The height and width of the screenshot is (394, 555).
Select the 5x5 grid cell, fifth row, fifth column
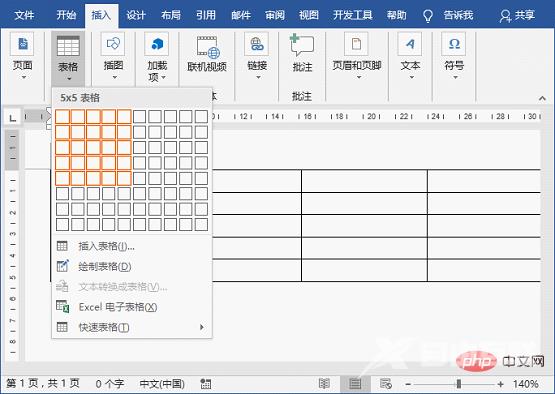point(124,178)
